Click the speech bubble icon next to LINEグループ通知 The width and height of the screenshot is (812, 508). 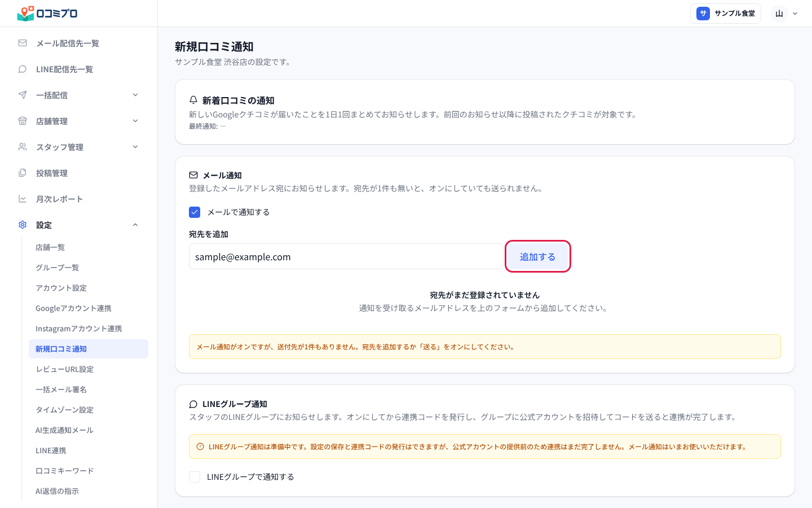point(193,404)
